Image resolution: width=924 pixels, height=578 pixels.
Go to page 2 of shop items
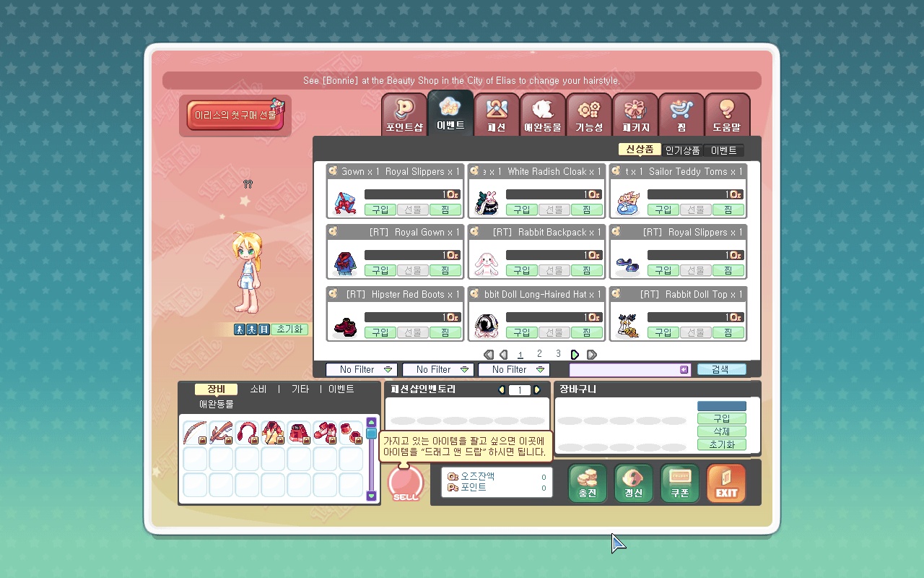539,354
